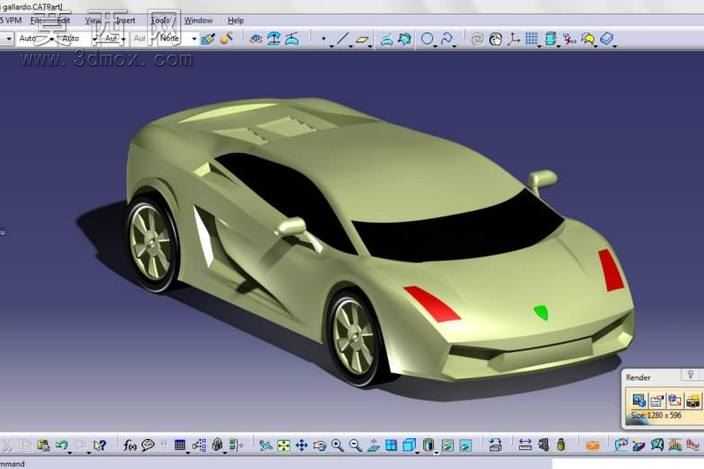The width and height of the screenshot is (704, 469).
Task: Click the yellow capsule icon in bottom toolbar
Action: pos(561,445)
